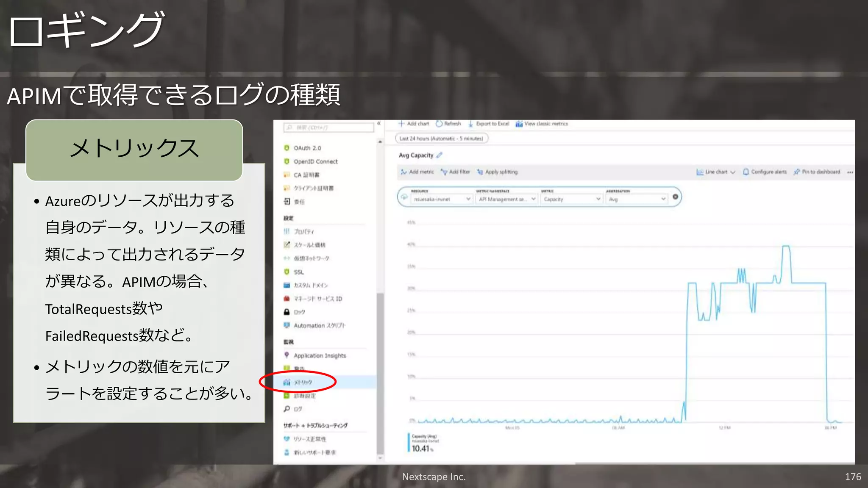Click the 監視 section header
This screenshot has height=488, width=868.
point(289,342)
